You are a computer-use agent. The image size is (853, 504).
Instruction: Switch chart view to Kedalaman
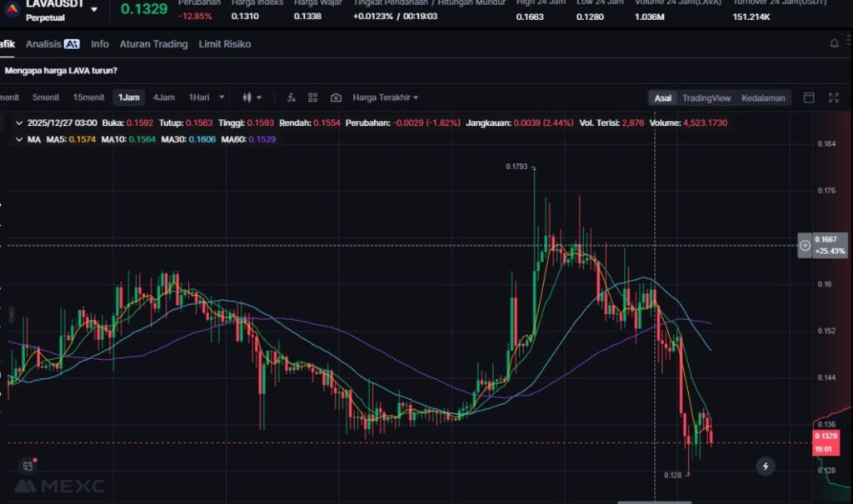point(763,97)
